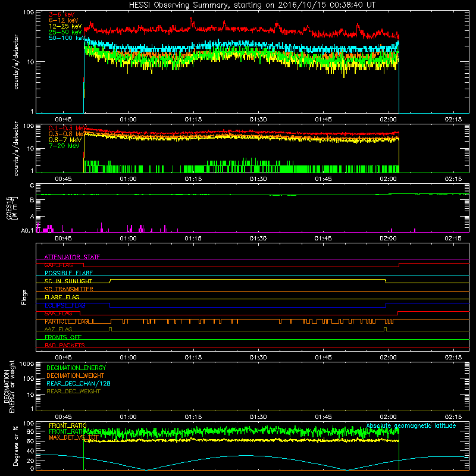Click the DECIMATION_WEIGHT legend label

tap(76, 375)
